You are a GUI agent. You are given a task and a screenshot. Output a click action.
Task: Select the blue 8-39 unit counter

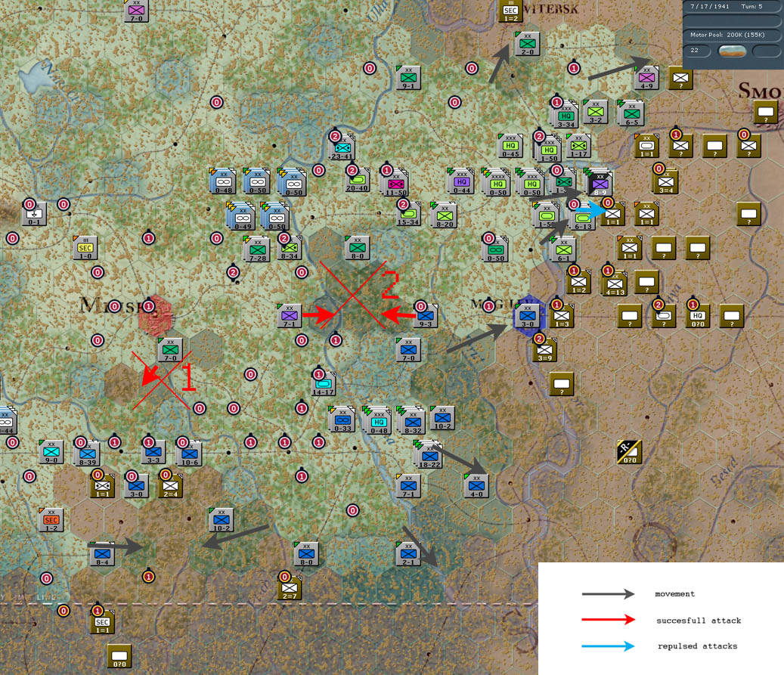click(x=87, y=454)
